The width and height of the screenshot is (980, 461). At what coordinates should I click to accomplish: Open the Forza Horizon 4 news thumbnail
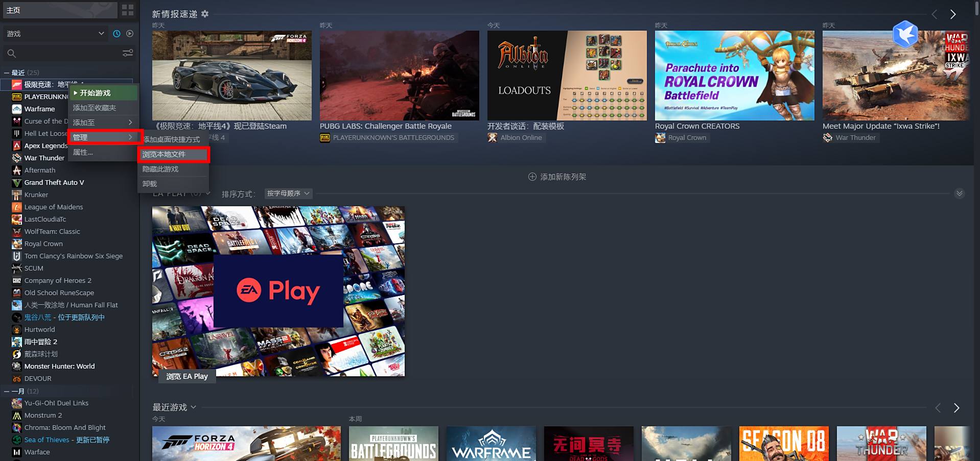[x=232, y=76]
